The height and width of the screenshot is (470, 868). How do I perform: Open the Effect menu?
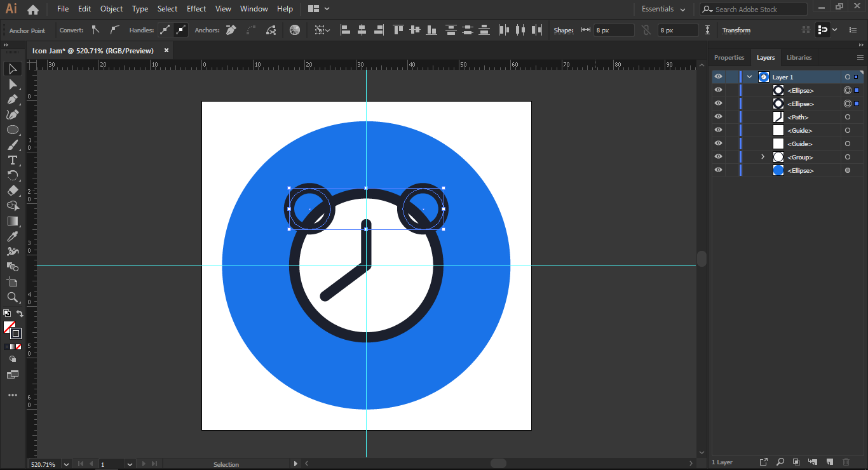pos(196,9)
